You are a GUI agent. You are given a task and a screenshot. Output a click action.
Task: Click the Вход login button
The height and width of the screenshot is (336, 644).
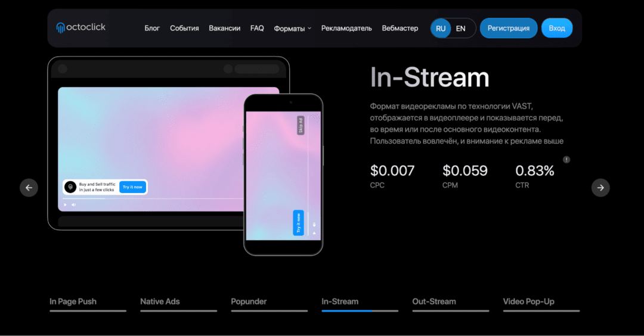coord(557,29)
